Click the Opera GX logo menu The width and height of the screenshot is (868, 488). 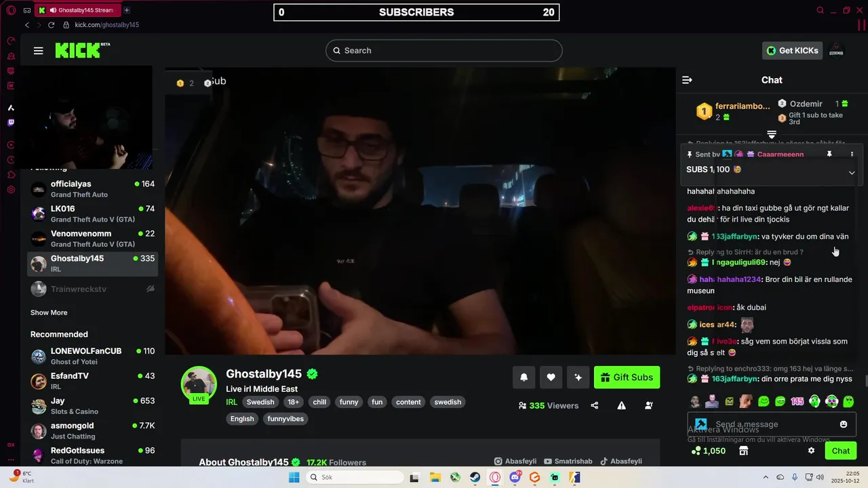point(11,10)
